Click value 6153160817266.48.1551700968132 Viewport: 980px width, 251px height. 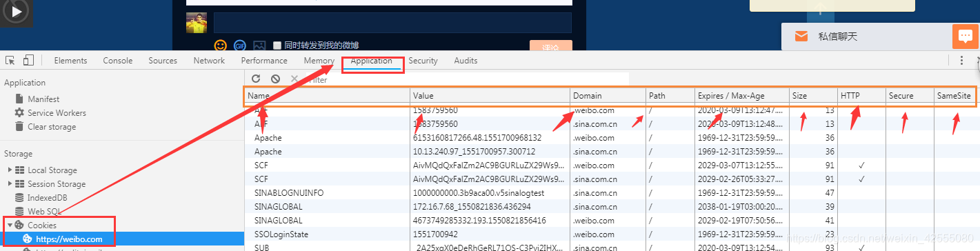click(477, 138)
